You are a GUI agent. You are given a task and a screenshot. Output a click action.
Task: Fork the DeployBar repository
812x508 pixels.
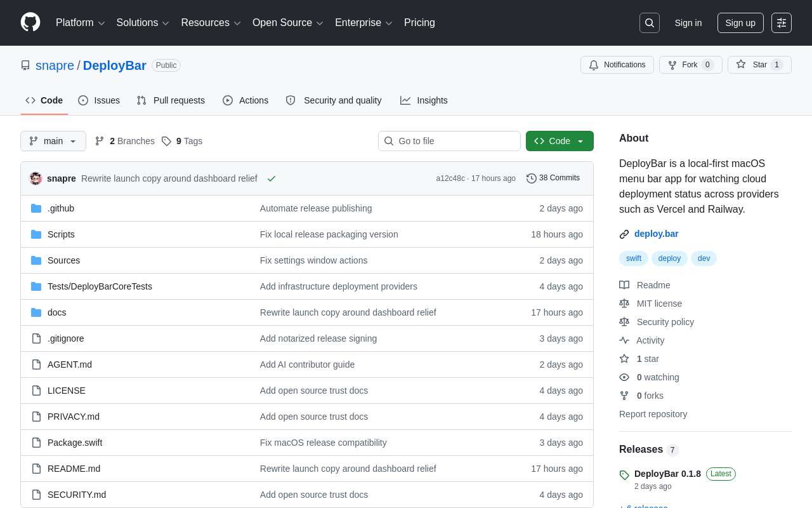(x=691, y=65)
